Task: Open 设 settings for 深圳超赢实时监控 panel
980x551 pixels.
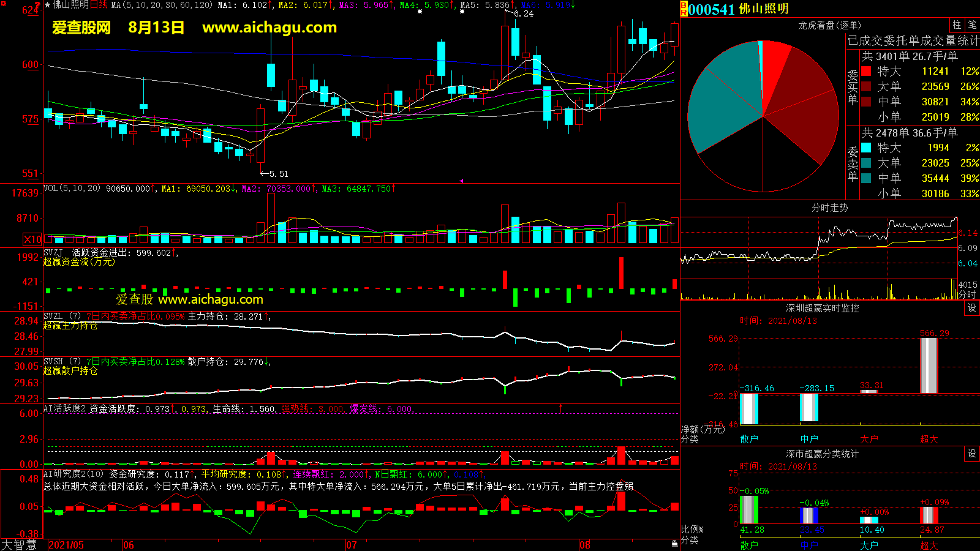Action: 972,308
